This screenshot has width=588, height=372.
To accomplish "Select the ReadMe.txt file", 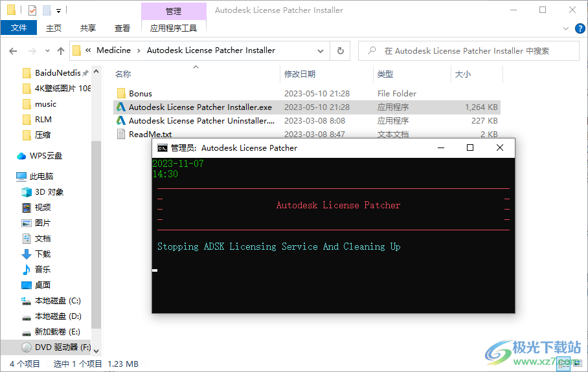I will pyautogui.click(x=150, y=134).
